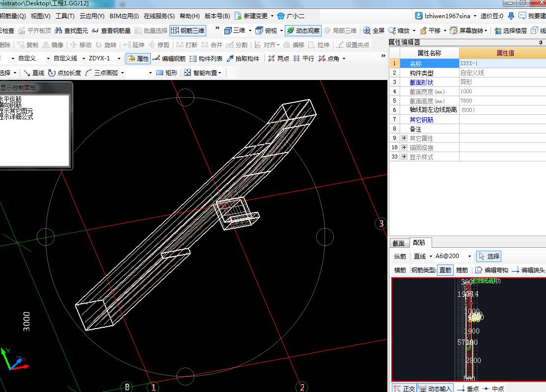Toggle 动态观察 orbit mode

point(303,30)
